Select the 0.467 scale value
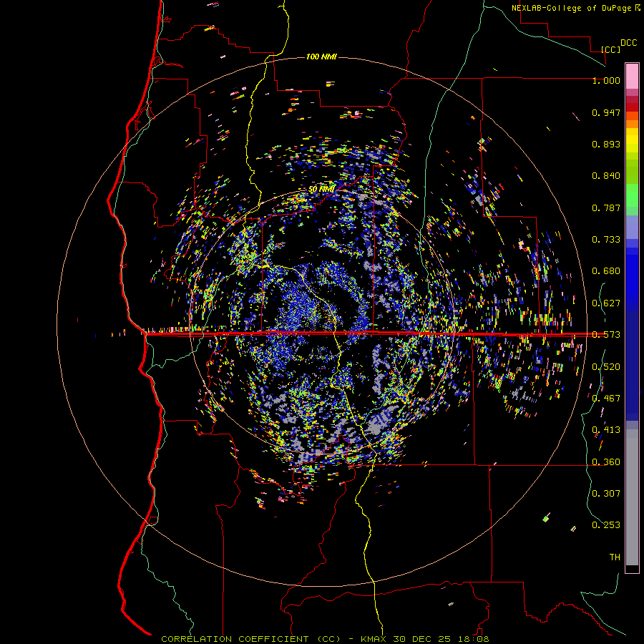The image size is (644, 644). (606, 399)
